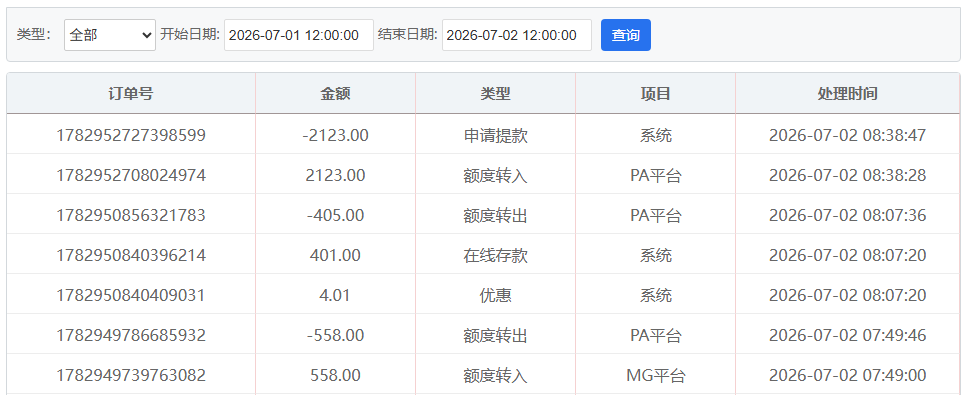Select order number 1782949786685932
This screenshot has height=395, width=973.
point(131,335)
